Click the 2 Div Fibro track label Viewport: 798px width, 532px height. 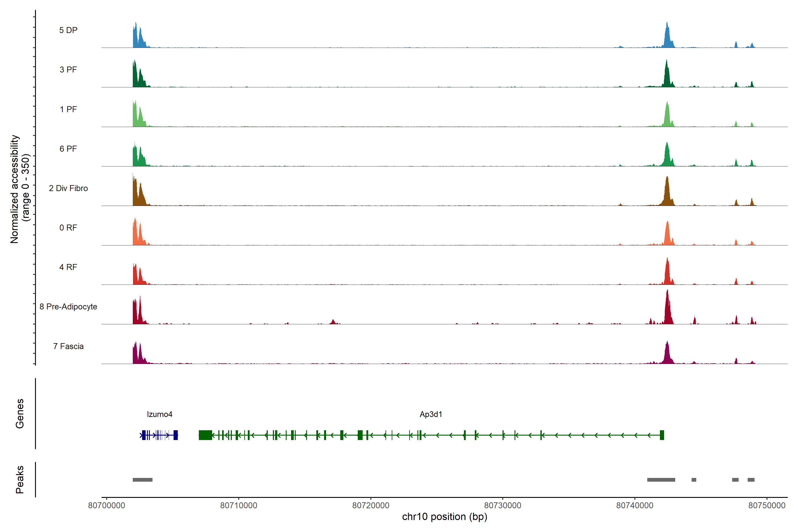[68, 188]
